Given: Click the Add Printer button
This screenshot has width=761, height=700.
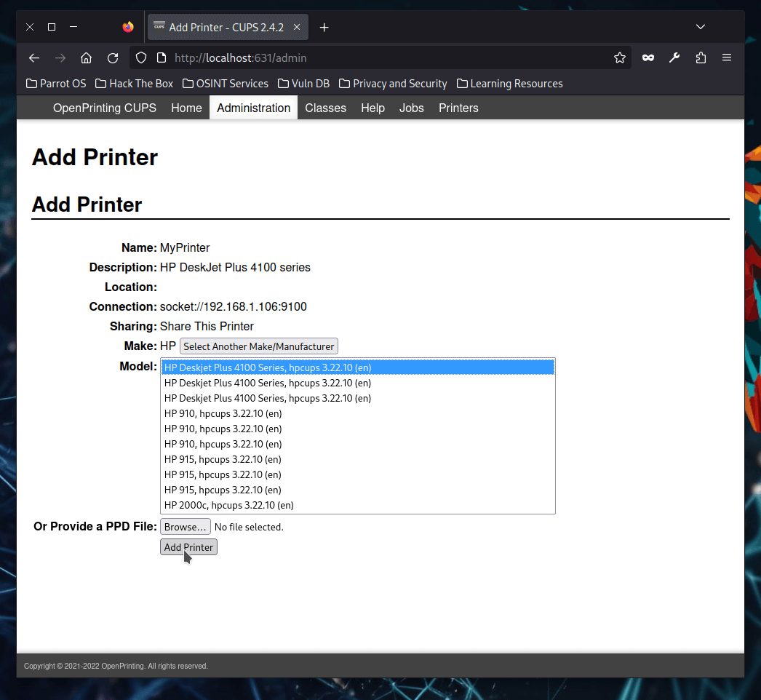Looking at the screenshot, I should pyautogui.click(x=188, y=546).
